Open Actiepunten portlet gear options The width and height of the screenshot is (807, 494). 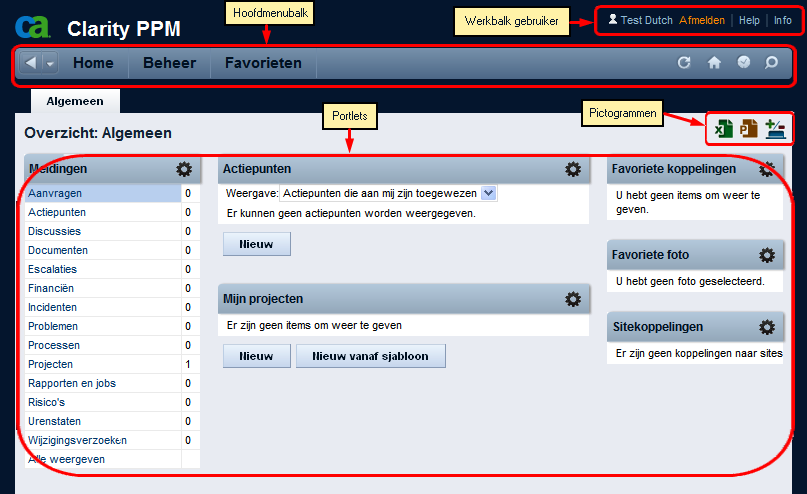click(x=573, y=169)
